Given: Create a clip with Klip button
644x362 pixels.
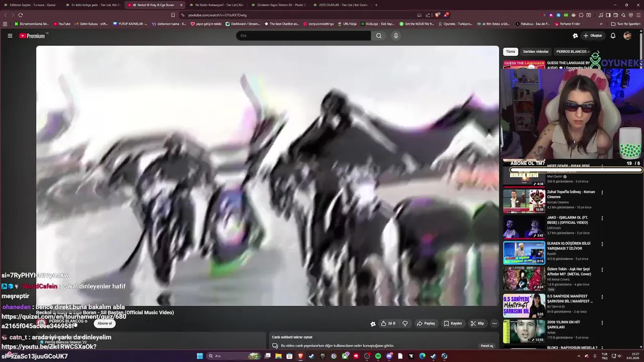Looking at the screenshot, I should [x=477, y=324].
